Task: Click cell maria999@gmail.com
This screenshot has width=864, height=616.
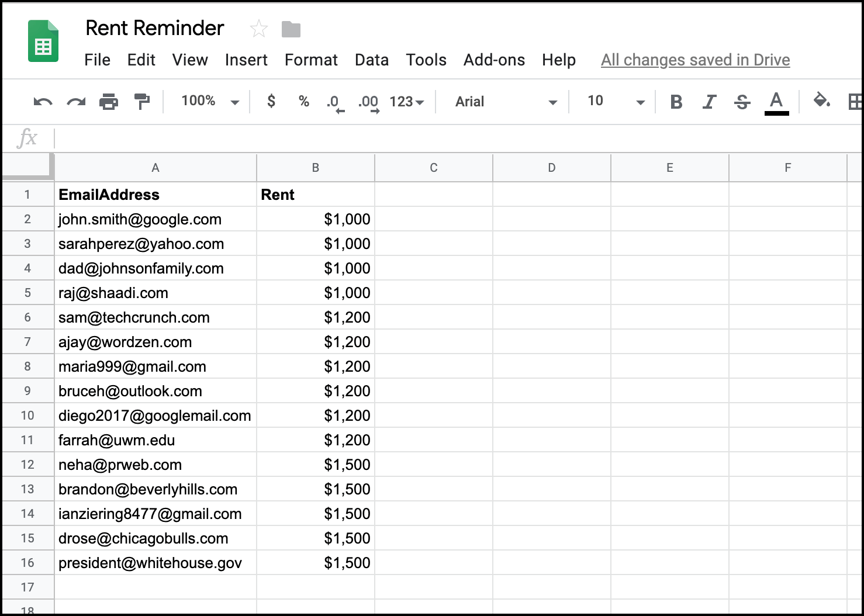Action: 155,366
